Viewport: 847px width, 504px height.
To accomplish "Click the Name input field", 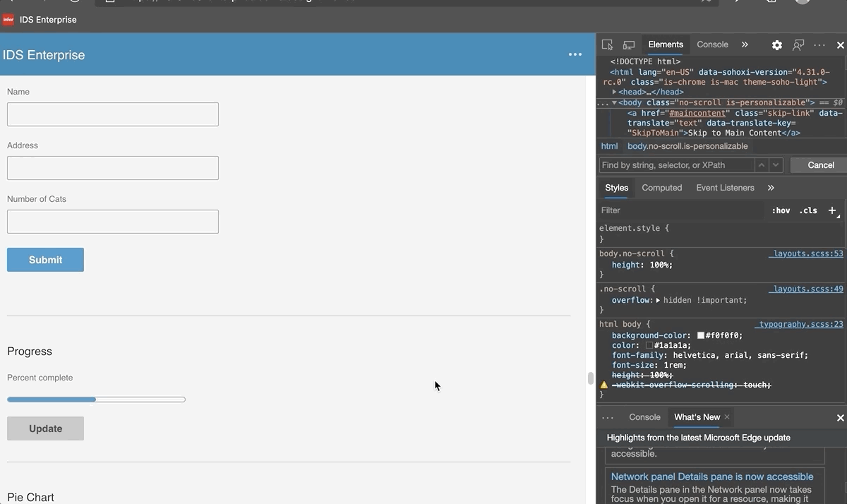I will tap(113, 114).
